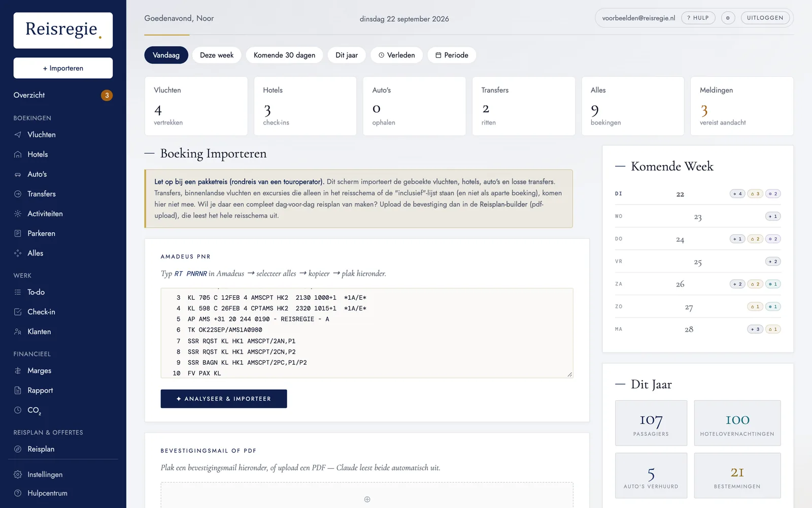The height and width of the screenshot is (508, 812).
Task: Open the Periode date picker
Action: pos(452,55)
